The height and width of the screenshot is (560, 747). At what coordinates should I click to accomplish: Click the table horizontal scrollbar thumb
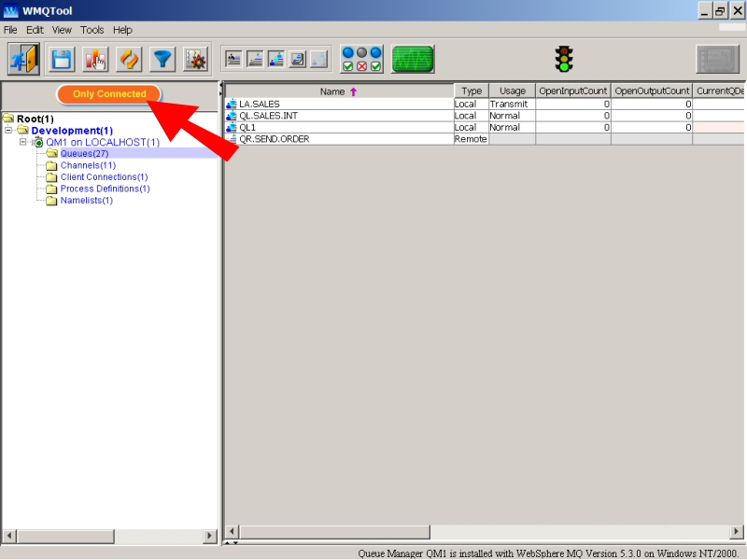coord(334,531)
